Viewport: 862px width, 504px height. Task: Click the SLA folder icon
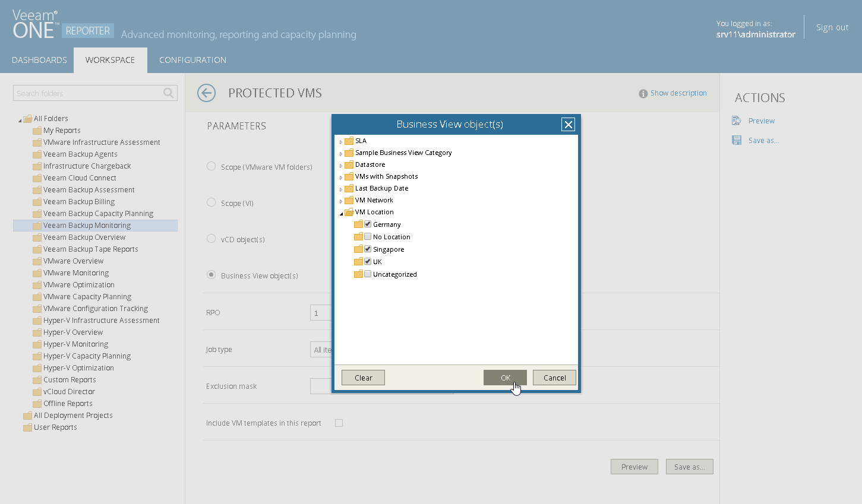pos(349,141)
